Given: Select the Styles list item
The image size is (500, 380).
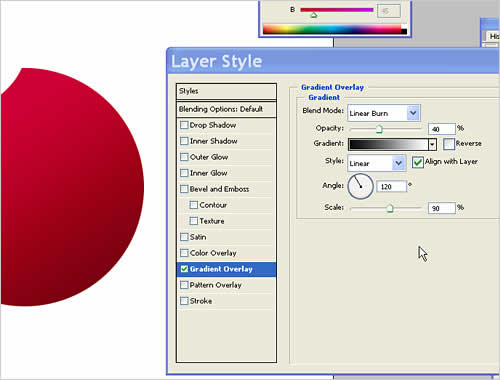Looking at the screenshot, I should coord(226,91).
